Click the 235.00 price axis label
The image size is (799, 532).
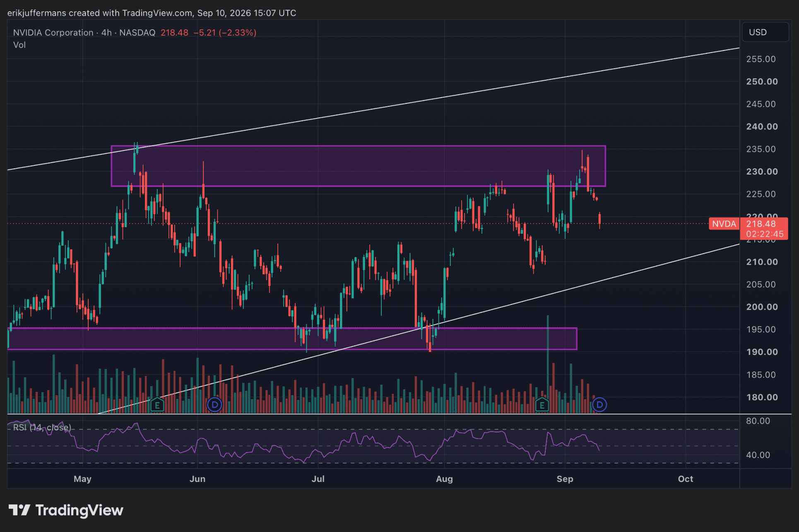(x=761, y=149)
